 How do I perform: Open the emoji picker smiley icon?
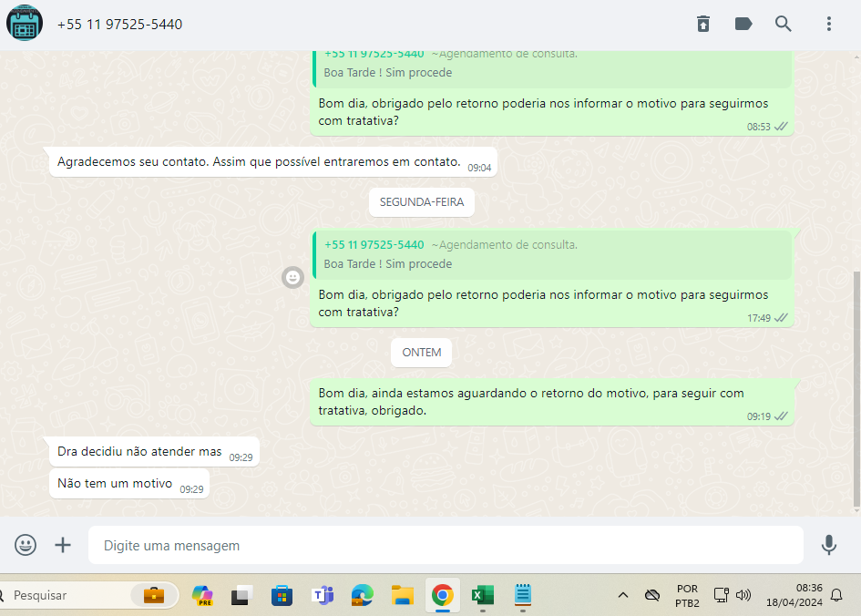(x=26, y=545)
